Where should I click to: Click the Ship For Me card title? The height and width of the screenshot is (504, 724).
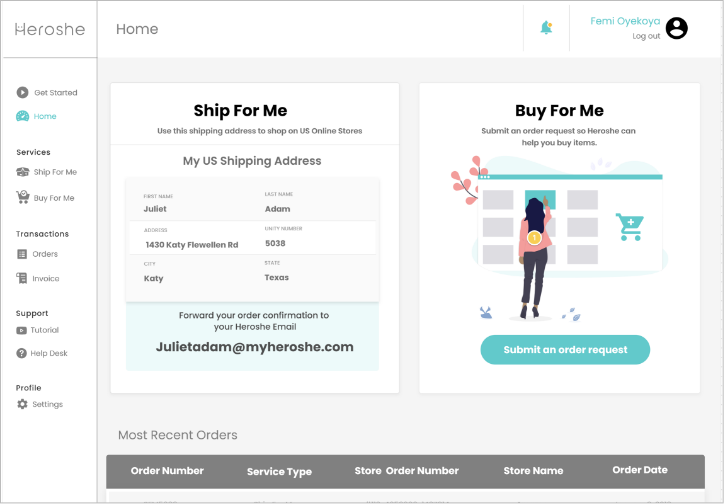pos(240,110)
